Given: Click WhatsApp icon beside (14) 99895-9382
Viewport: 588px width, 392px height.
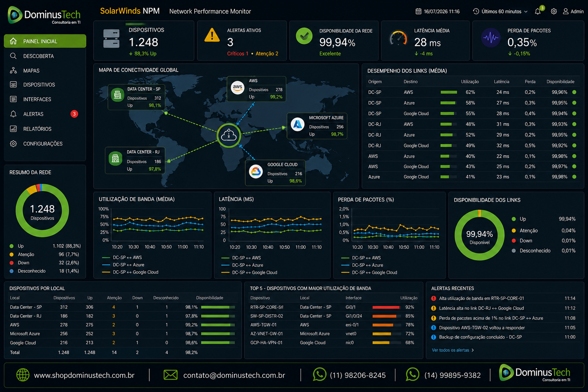Looking at the screenshot, I should point(413,374).
